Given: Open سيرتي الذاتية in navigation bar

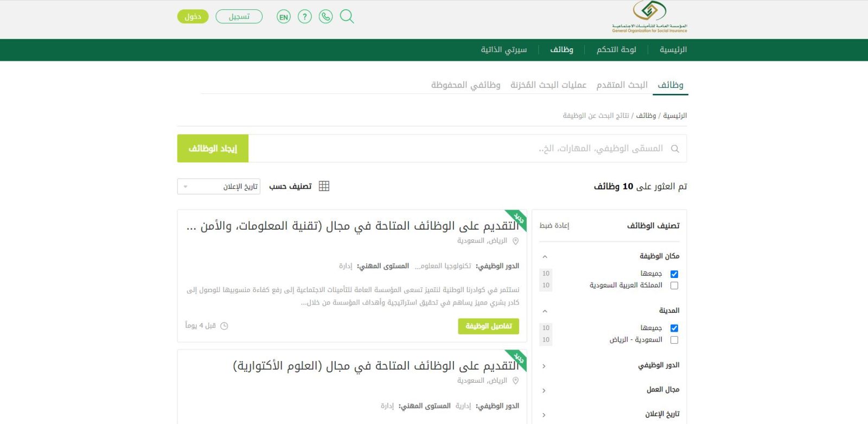Looking at the screenshot, I should point(503,50).
